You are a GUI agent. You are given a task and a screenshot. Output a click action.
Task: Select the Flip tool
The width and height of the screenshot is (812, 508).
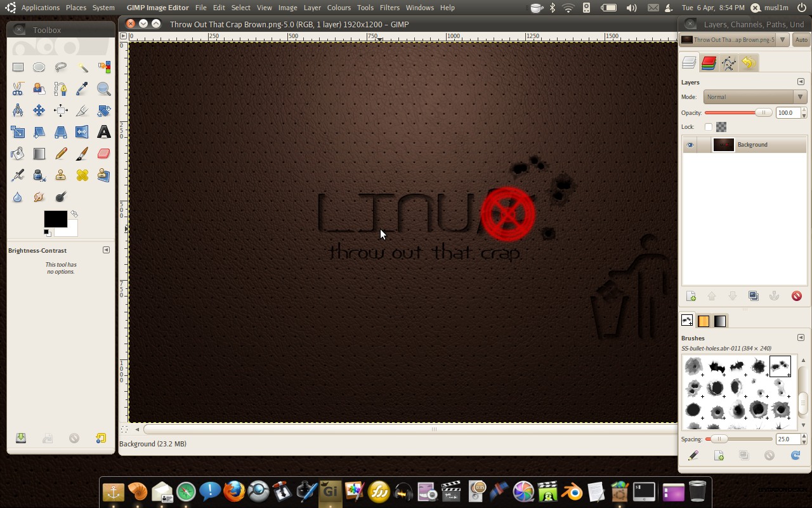[82, 132]
